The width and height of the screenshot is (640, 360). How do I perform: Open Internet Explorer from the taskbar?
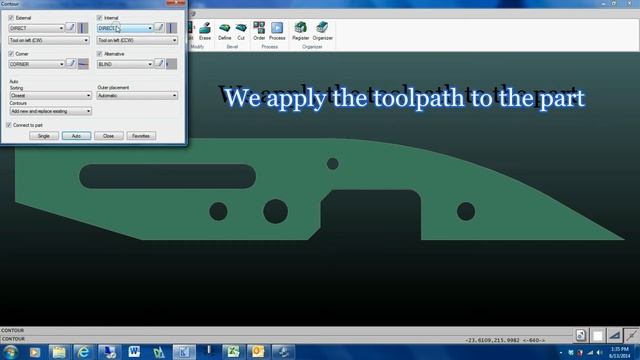(x=83, y=352)
